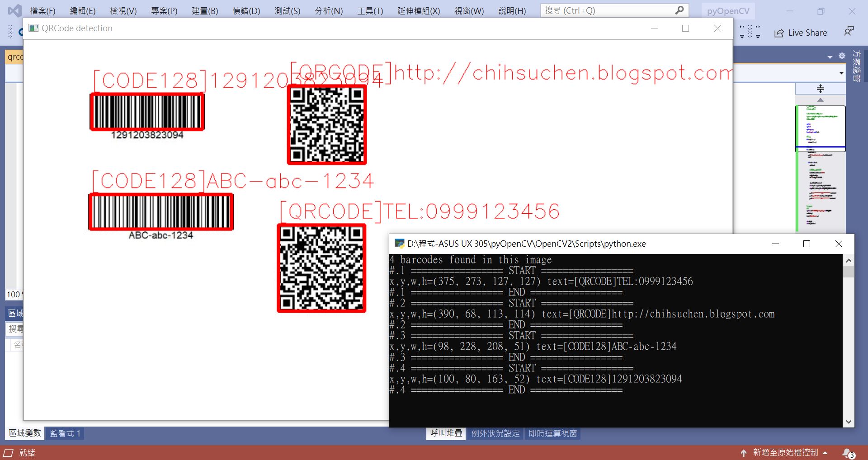Switch to the 呼叫堆疊 tab
868x460 pixels.
446,433
